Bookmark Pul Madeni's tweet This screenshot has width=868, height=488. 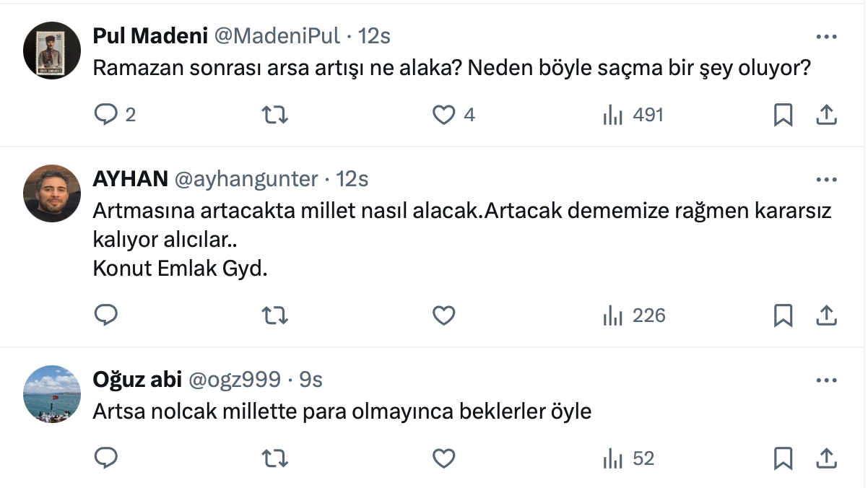point(783,115)
